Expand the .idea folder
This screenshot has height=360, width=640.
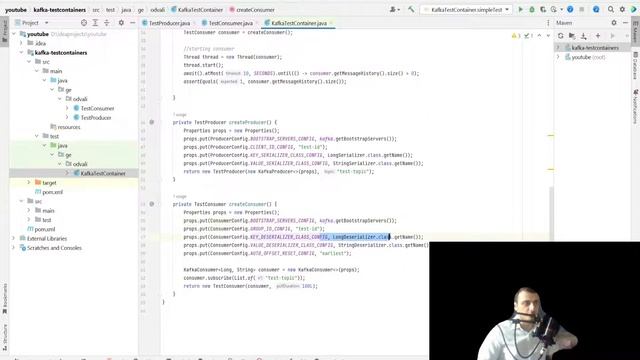click(x=21, y=43)
